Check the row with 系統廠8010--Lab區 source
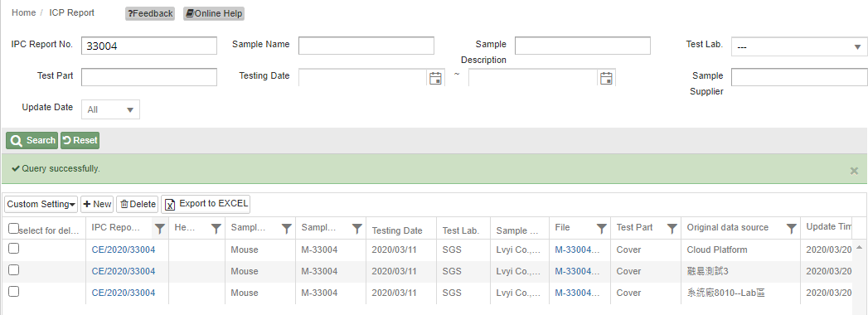Viewport: 868px width, 315px height. (14, 291)
